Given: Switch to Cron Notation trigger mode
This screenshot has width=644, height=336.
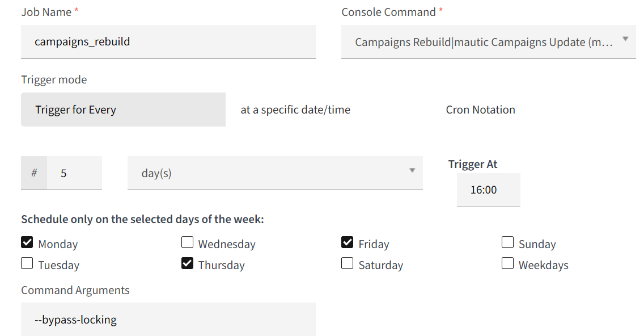Looking at the screenshot, I should (x=480, y=110).
